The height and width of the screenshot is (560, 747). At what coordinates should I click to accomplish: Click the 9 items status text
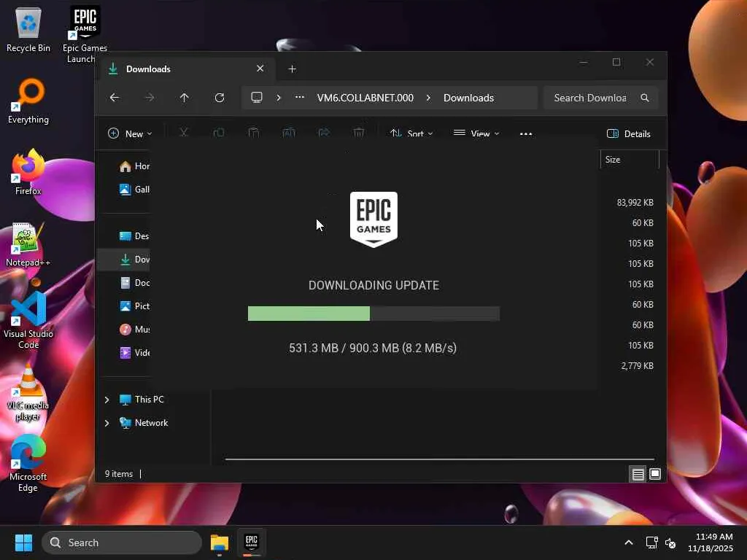[x=119, y=474]
